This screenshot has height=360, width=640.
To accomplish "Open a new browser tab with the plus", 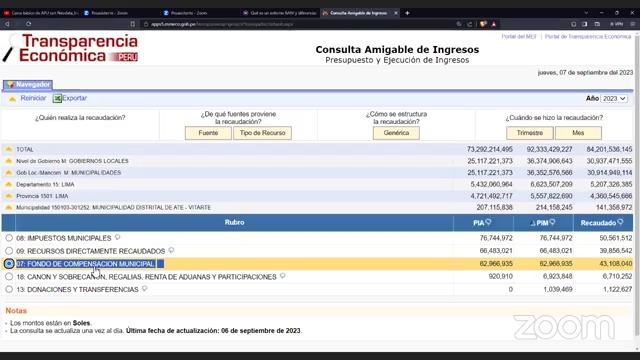I will click(x=407, y=13).
